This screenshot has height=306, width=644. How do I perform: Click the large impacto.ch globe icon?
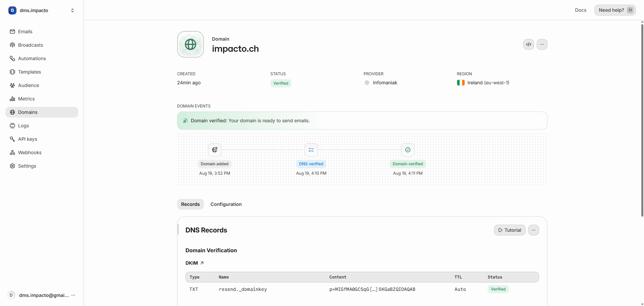tap(191, 44)
